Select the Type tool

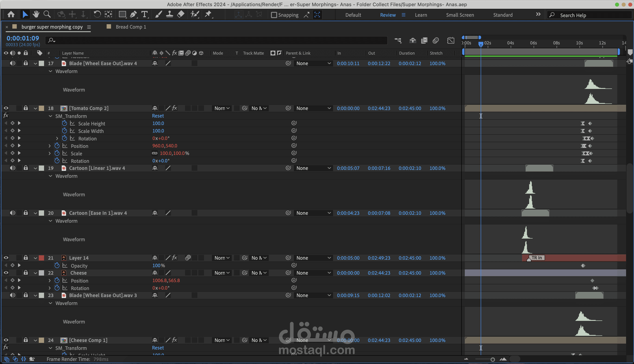144,15
